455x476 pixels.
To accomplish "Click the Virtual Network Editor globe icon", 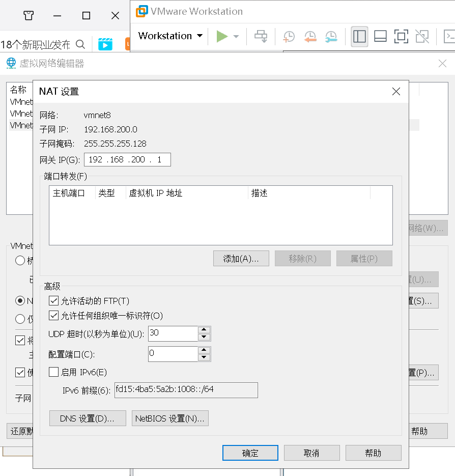I will tap(11, 63).
